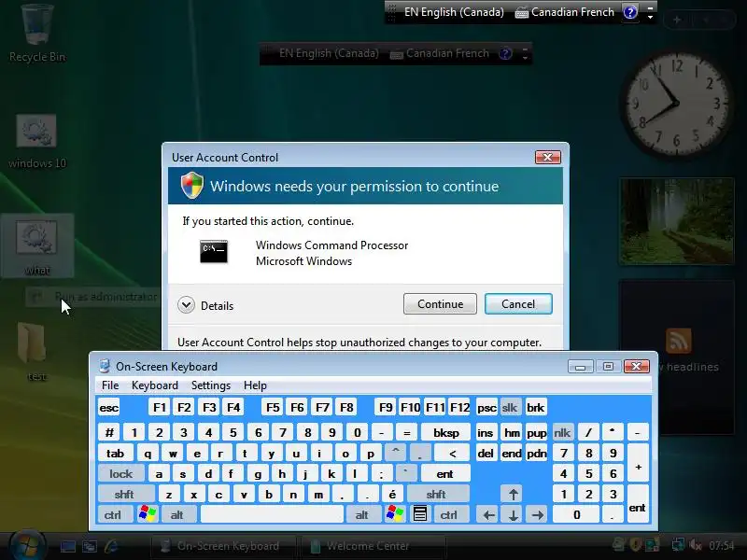
Task: Toggle the left ctrl key
Action: (113, 515)
